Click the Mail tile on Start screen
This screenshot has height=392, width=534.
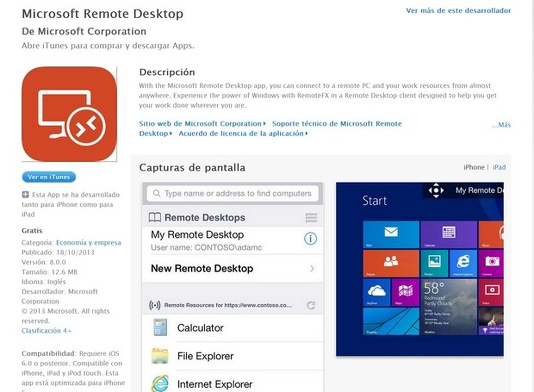tap(391, 235)
